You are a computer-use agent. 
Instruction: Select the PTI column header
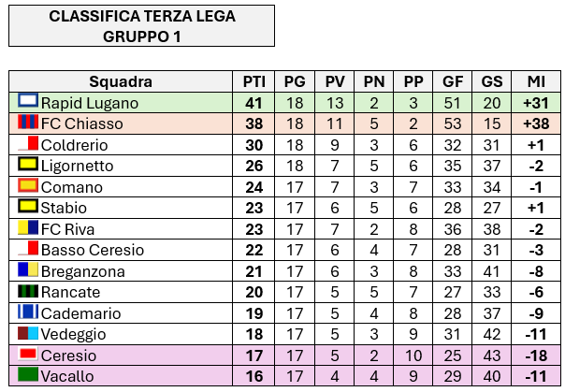[254, 81]
